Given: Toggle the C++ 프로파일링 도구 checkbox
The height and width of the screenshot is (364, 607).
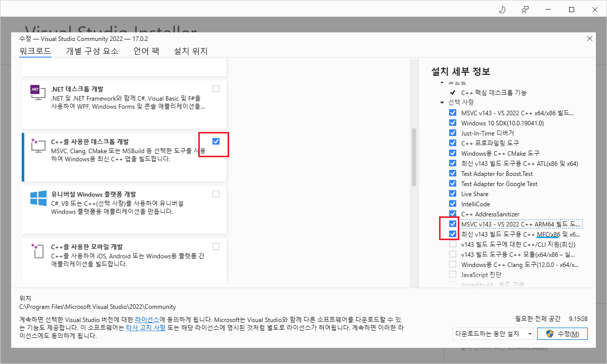Looking at the screenshot, I should pyautogui.click(x=453, y=143).
